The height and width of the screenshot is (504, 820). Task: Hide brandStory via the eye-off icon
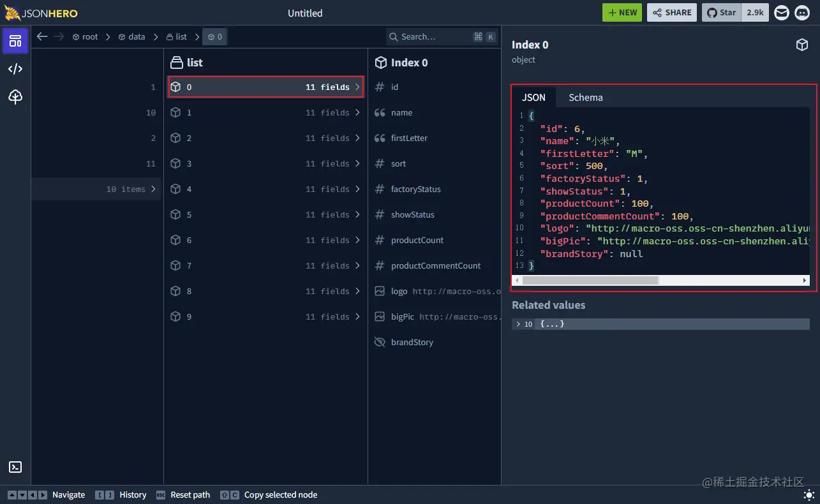tap(380, 342)
